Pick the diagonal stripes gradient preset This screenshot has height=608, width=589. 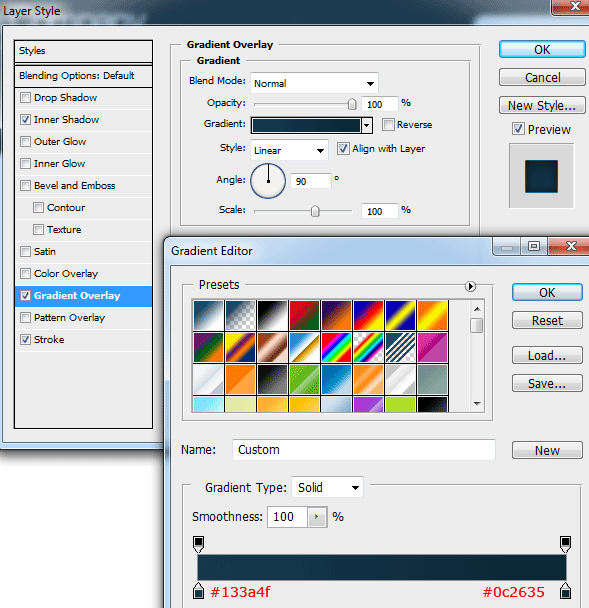400,347
